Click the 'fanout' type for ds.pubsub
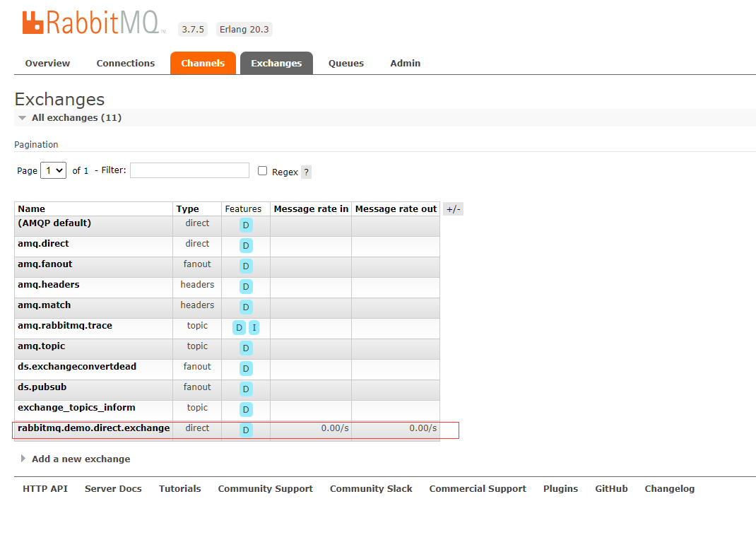 197,387
